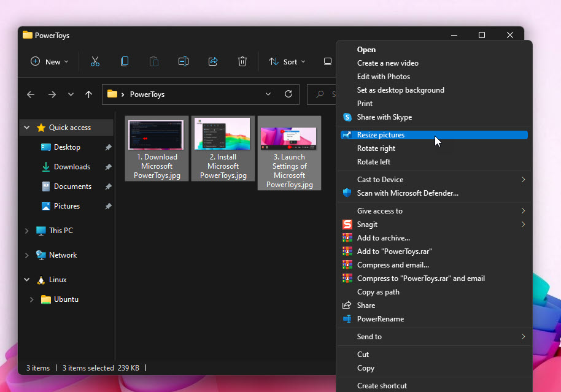Viewport: 561px width, 392px height.
Task: Open the Sort dropdown menu
Action: [x=287, y=61]
